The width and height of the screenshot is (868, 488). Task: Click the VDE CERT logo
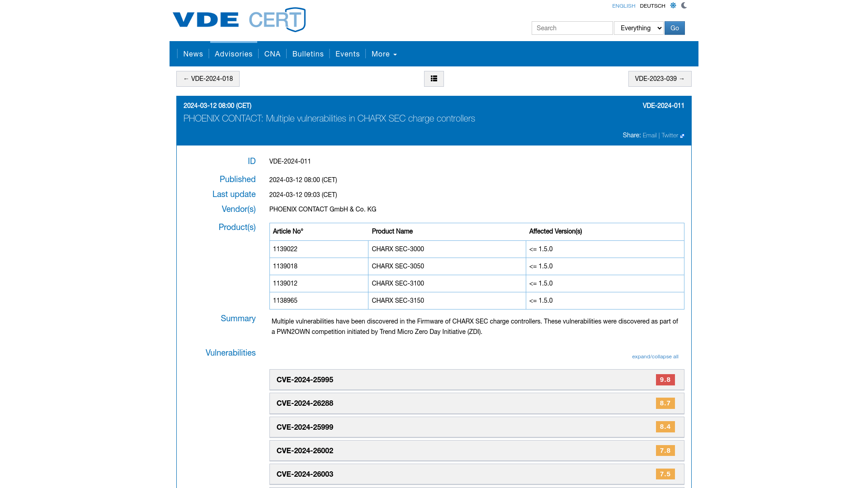click(239, 19)
